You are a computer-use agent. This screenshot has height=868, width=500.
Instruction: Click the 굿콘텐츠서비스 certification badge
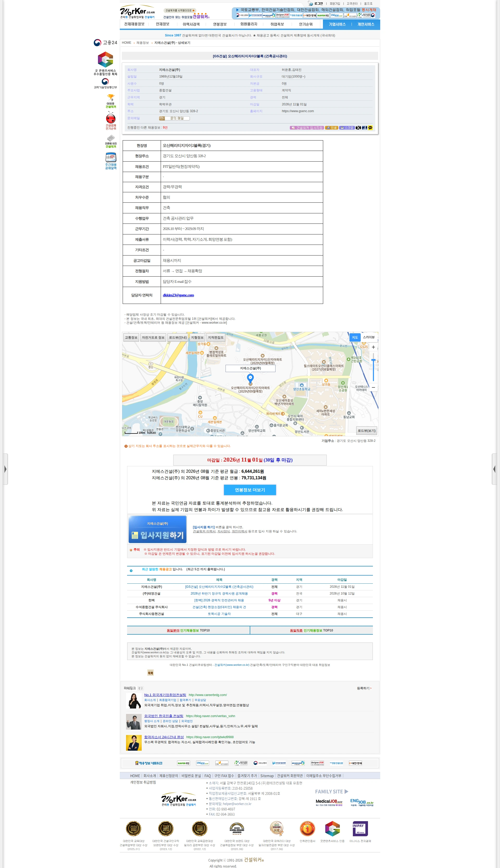[x=105, y=63]
